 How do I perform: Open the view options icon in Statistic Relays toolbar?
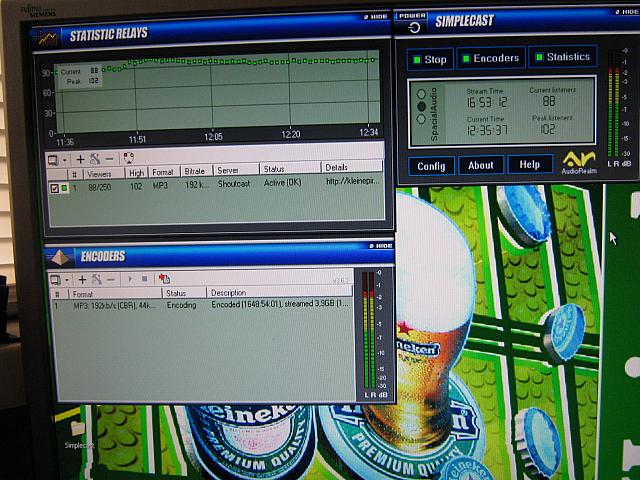click(x=53, y=160)
